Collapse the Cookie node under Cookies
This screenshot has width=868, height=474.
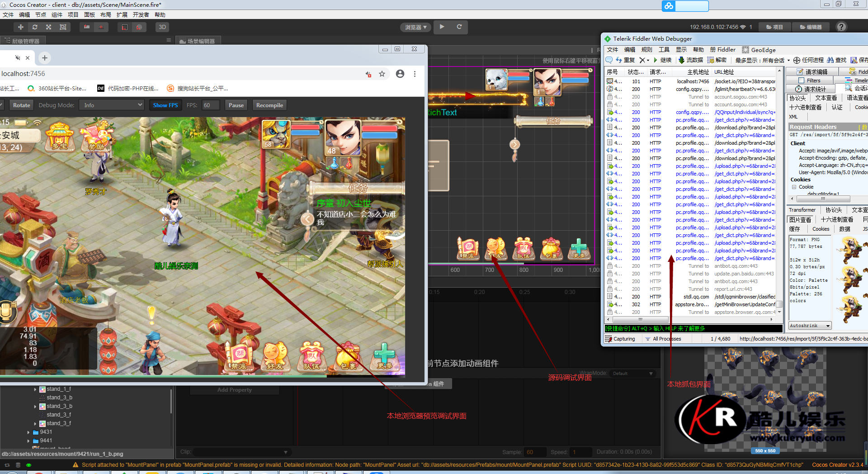coord(794,187)
